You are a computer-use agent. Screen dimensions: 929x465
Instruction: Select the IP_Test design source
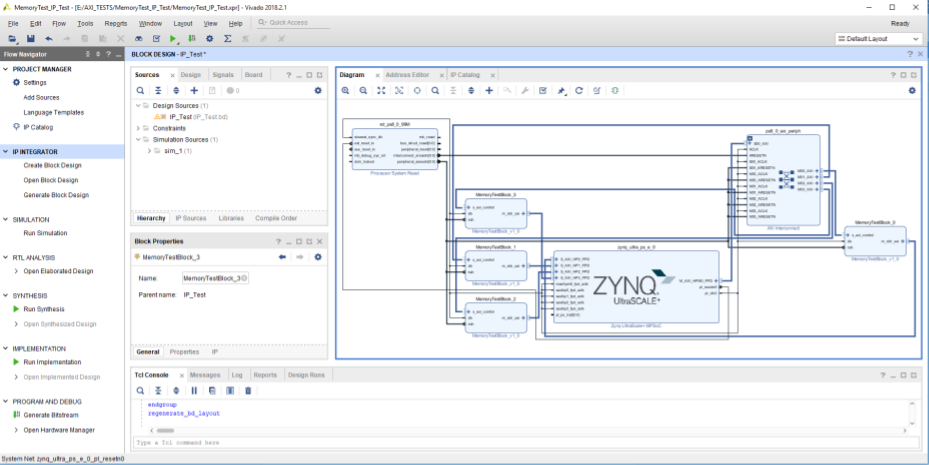click(x=198, y=117)
